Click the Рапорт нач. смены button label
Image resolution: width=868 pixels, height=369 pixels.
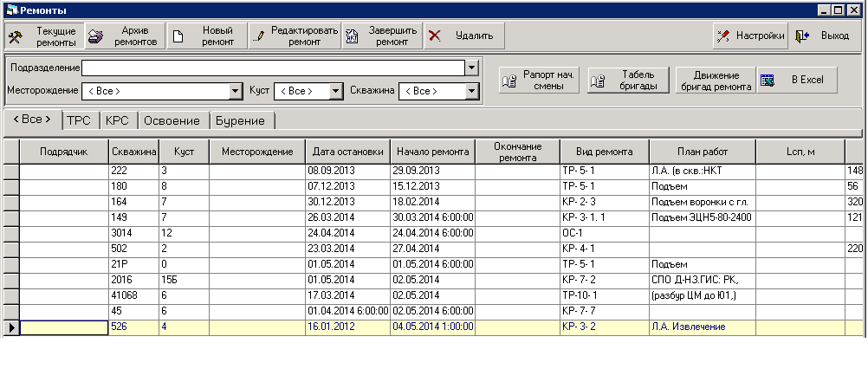point(548,81)
